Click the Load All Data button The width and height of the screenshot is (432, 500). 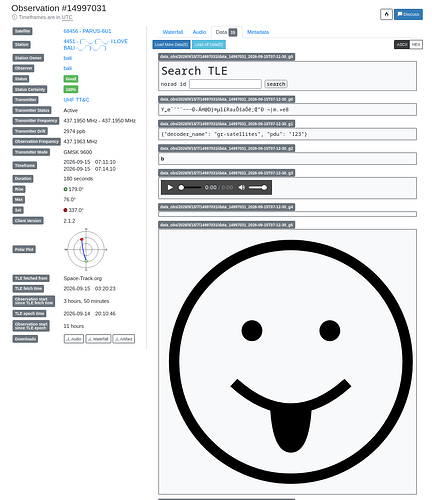(209, 44)
